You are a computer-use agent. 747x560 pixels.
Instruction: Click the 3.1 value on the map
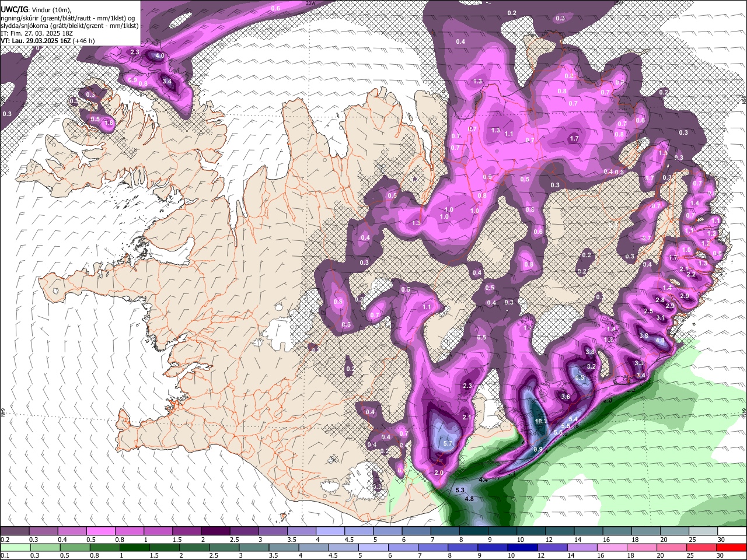point(661,317)
